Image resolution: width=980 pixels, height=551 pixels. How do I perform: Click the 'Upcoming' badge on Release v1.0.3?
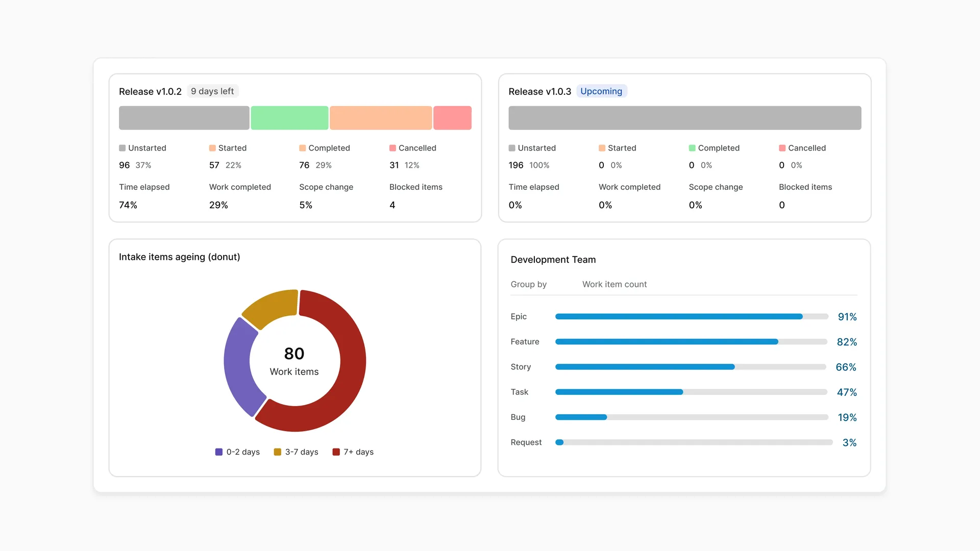pos(601,91)
